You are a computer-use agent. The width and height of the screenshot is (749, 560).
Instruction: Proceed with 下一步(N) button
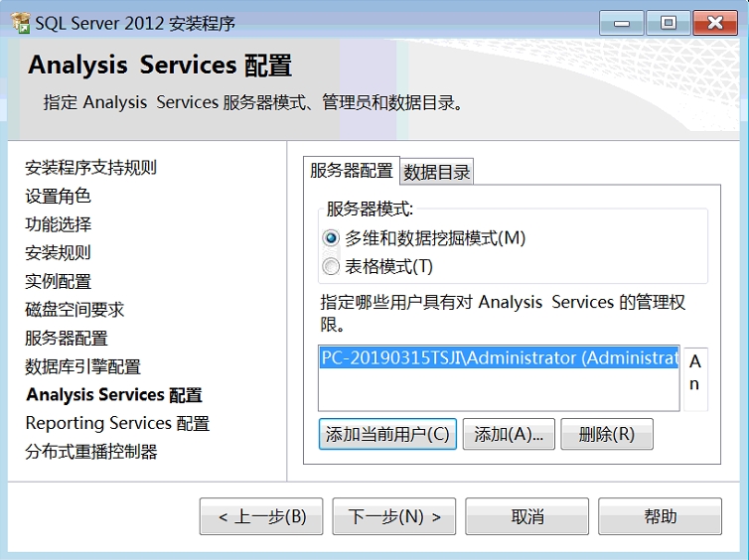[x=394, y=516]
